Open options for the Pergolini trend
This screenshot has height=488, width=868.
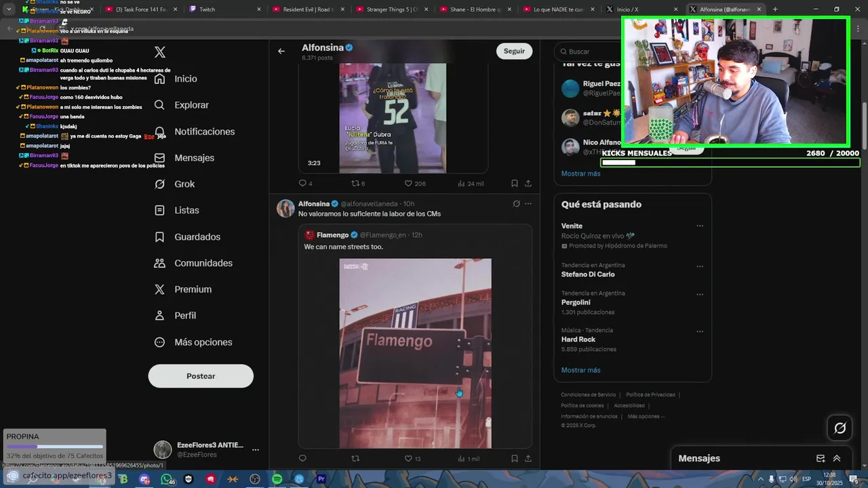point(700,294)
